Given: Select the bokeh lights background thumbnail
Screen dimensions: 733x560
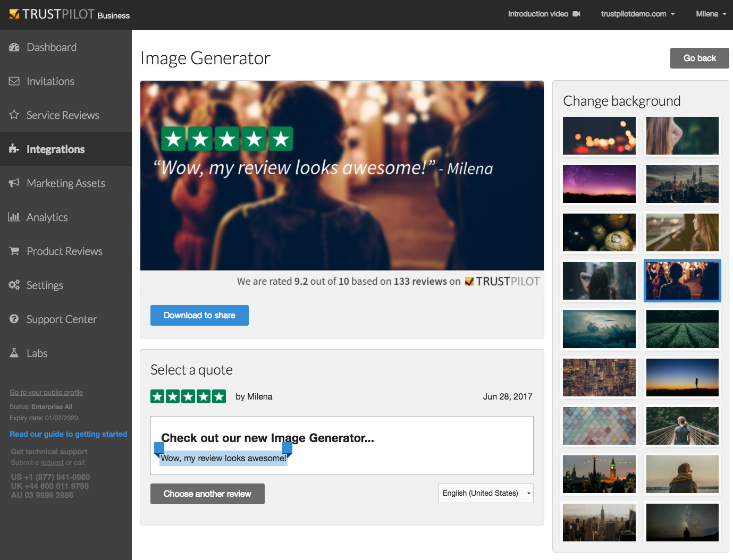Looking at the screenshot, I should click(x=599, y=136).
